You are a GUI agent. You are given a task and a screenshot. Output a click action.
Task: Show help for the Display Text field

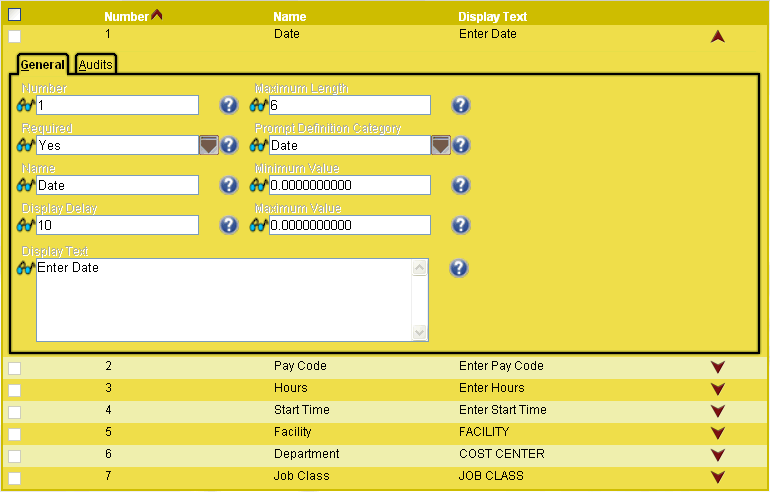[x=459, y=268]
